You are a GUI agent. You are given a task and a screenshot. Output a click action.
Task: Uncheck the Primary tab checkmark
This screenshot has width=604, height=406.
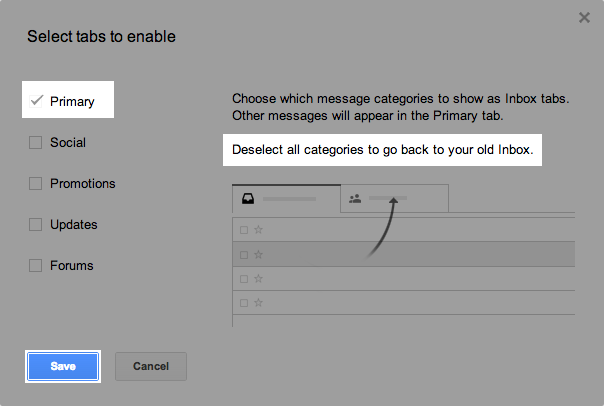click(x=37, y=101)
